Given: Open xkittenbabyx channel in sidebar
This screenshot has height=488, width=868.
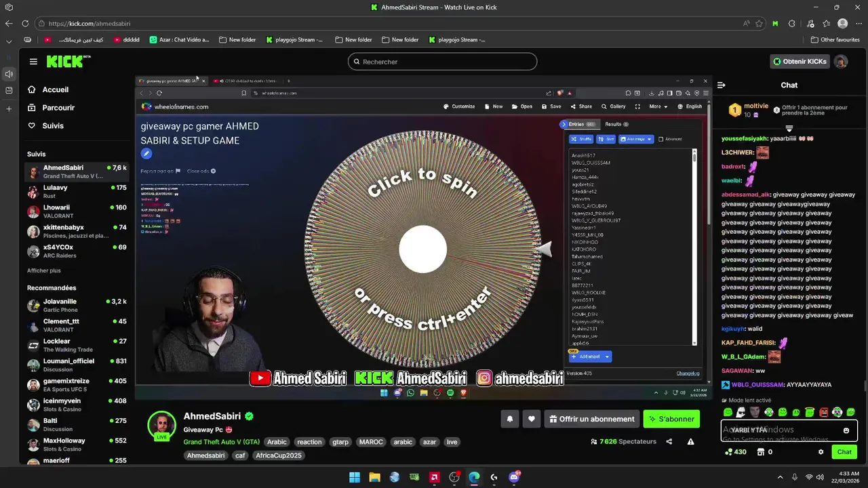Looking at the screenshot, I should click(x=77, y=231).
